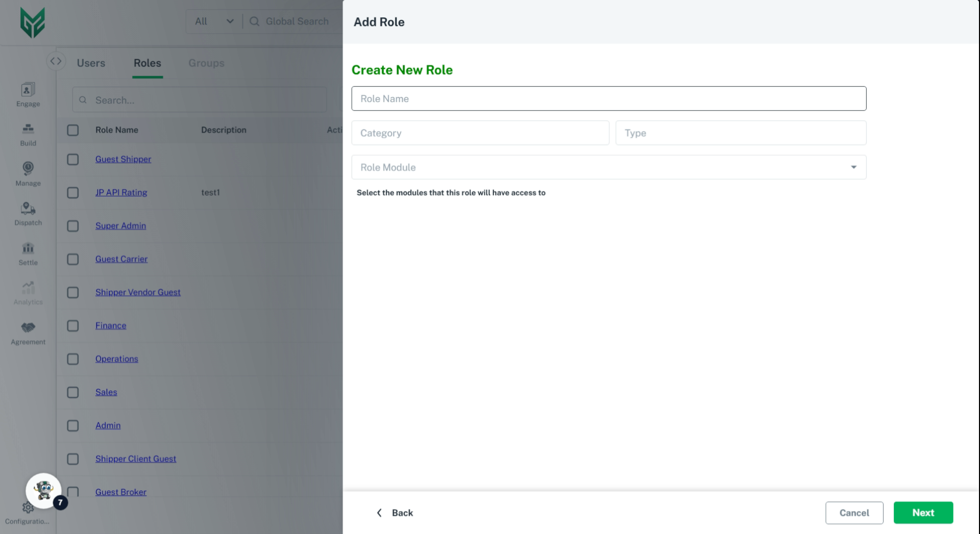The width and height of the screenshot is (980, 534).
Task: Open the Build module icon
Action: (28, 130)
